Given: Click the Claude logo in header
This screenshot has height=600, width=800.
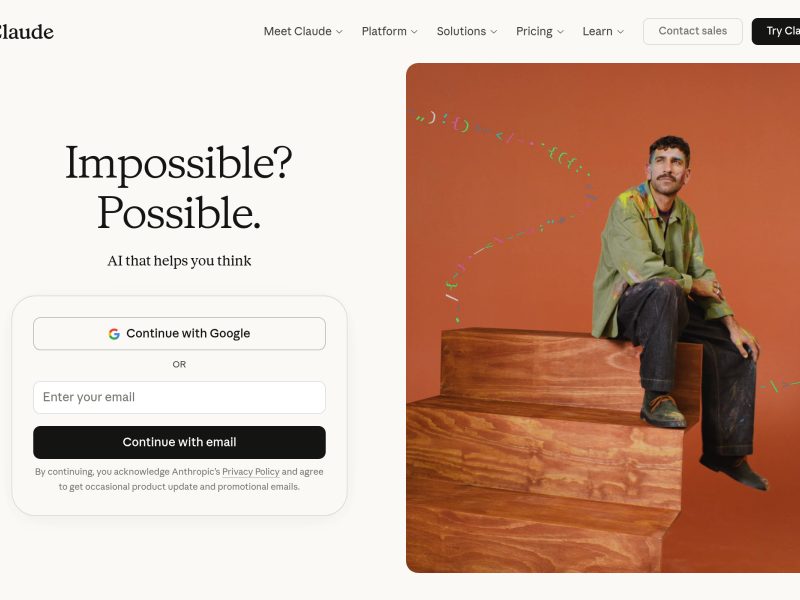Looking at the screenshot, I should 26,32.
